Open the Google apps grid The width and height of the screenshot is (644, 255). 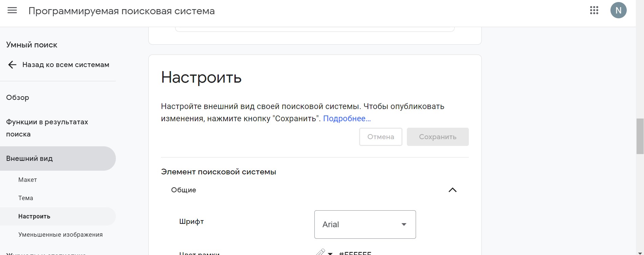point(594,10)
